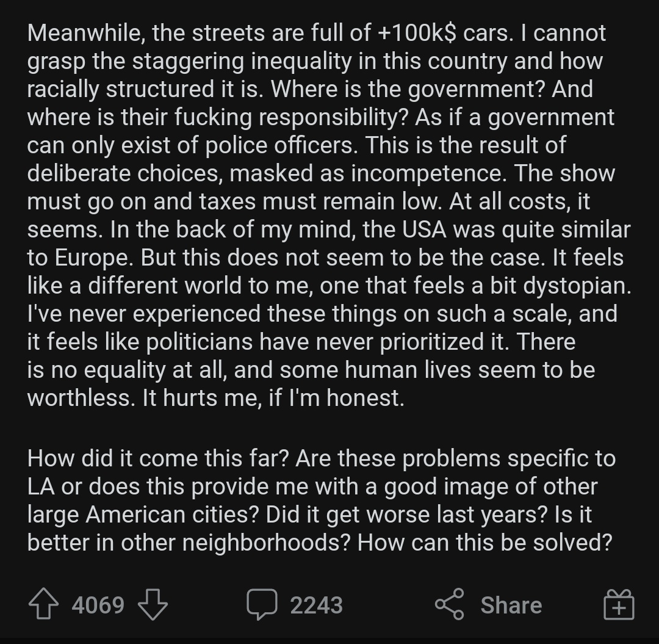Click the phrase "+100k$ cars" in the first line
Viewport: 659px width, 644px height.
point(445,33)
